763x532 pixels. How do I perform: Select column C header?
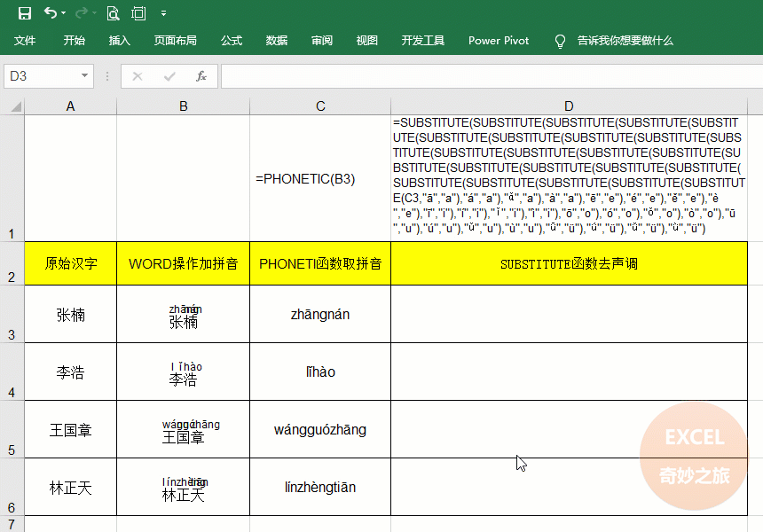click(320, 106)
